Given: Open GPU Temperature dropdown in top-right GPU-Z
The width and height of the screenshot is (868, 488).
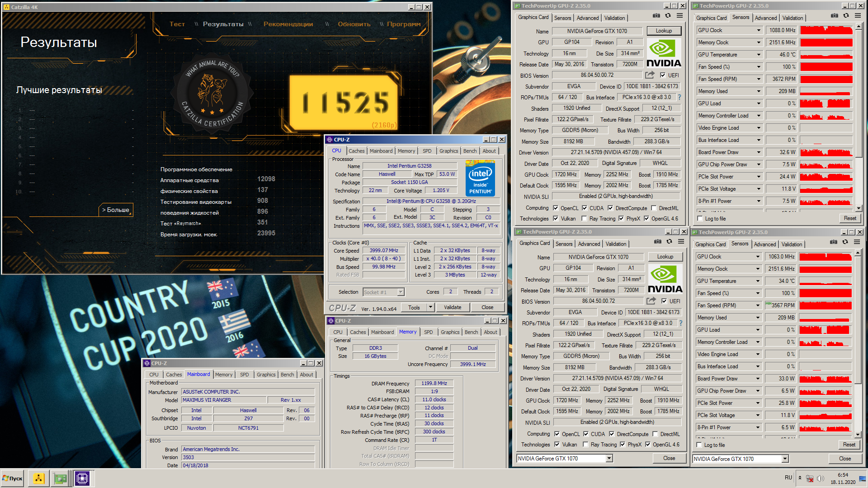Looking at the screenshot, I should tap(759, 55).
